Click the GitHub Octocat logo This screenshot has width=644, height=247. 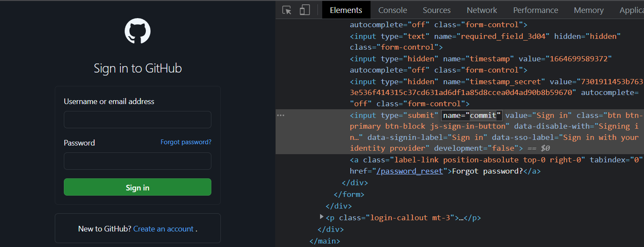(x=138, y=31)
